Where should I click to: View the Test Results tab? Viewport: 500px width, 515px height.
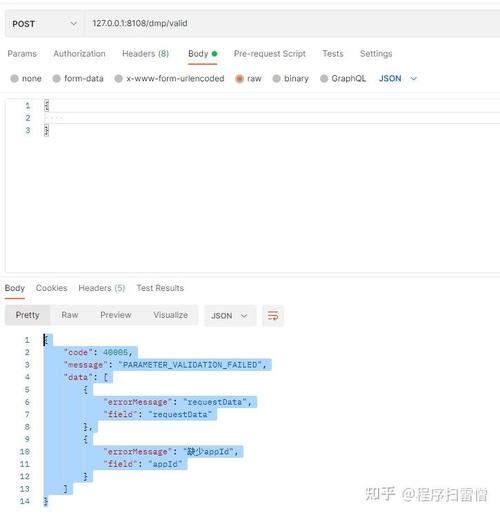pos(160,288)
